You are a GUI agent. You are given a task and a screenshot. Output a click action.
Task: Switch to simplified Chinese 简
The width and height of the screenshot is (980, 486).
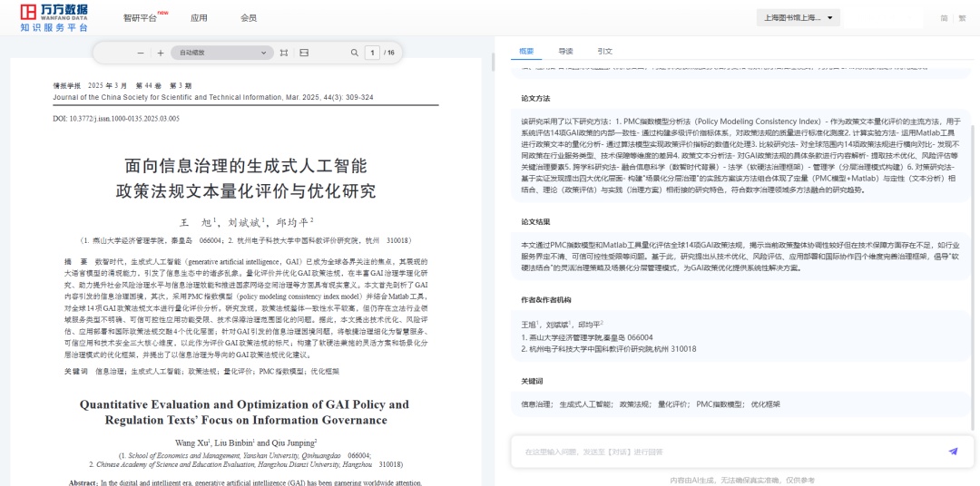(x=944, y=18)
